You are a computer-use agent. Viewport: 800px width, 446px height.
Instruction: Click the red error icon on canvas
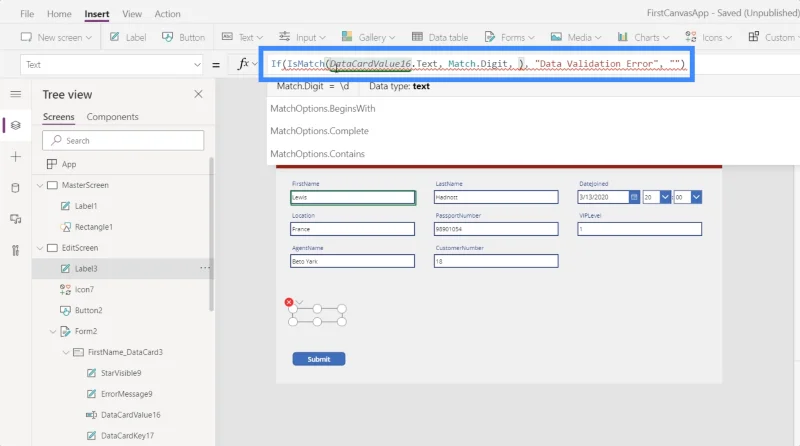[289, 302]
